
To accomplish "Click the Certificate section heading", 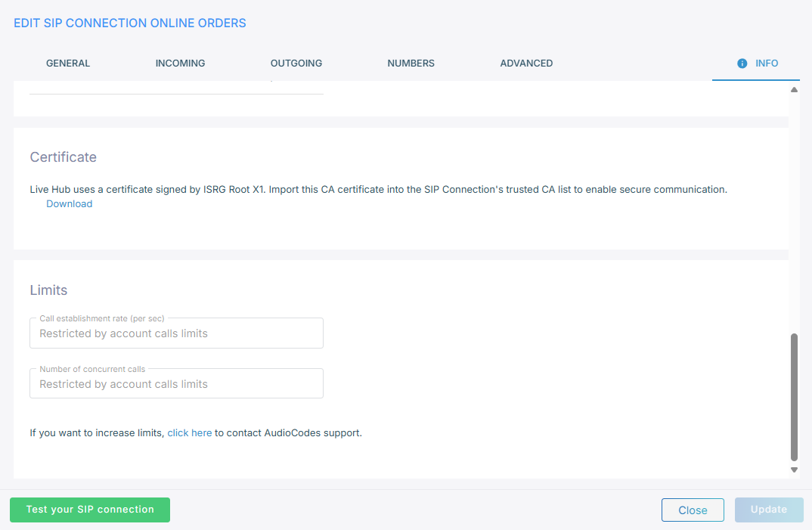I will coord(63,157).
